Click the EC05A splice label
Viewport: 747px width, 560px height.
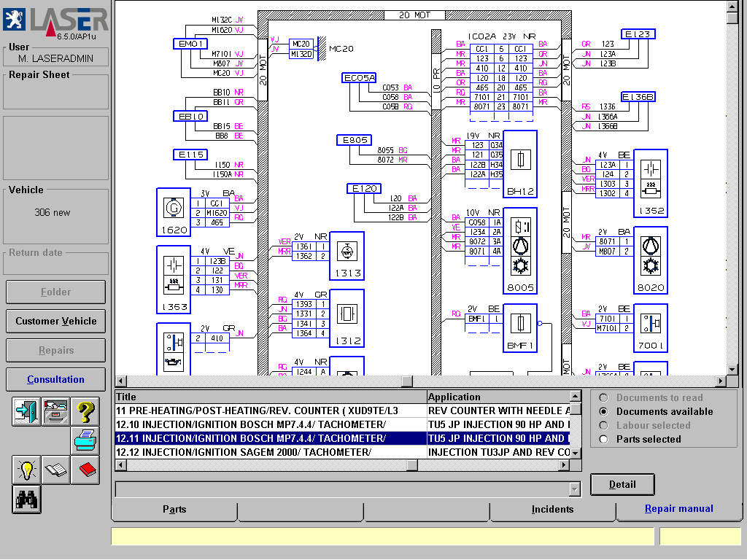tap(359, 77)
